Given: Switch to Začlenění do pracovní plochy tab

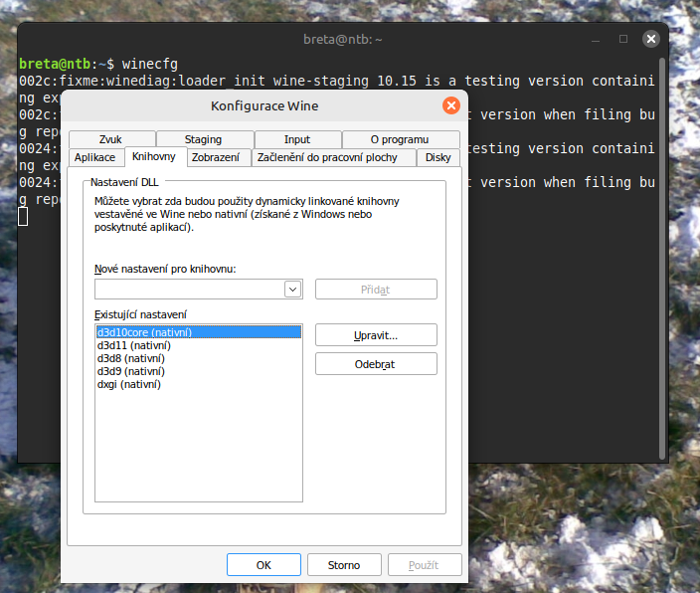Looking at the screenshot, I should (x=327, y=157).
